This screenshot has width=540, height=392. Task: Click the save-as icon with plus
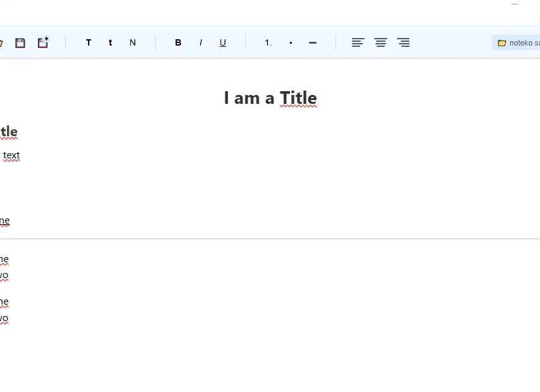tap(43, 42)
